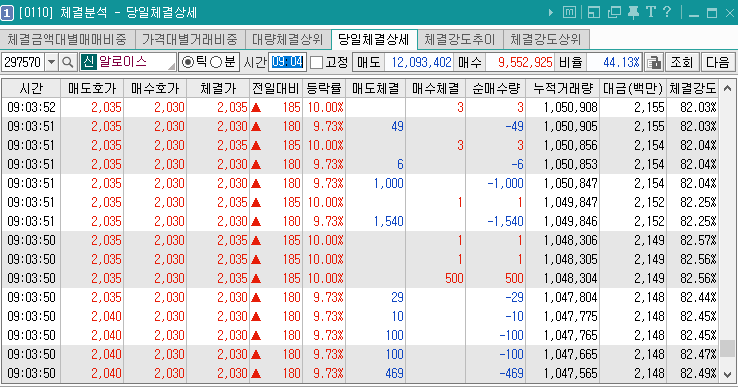Select the 당일체결상세 tab
738x387 pixels.
point(374,39)
